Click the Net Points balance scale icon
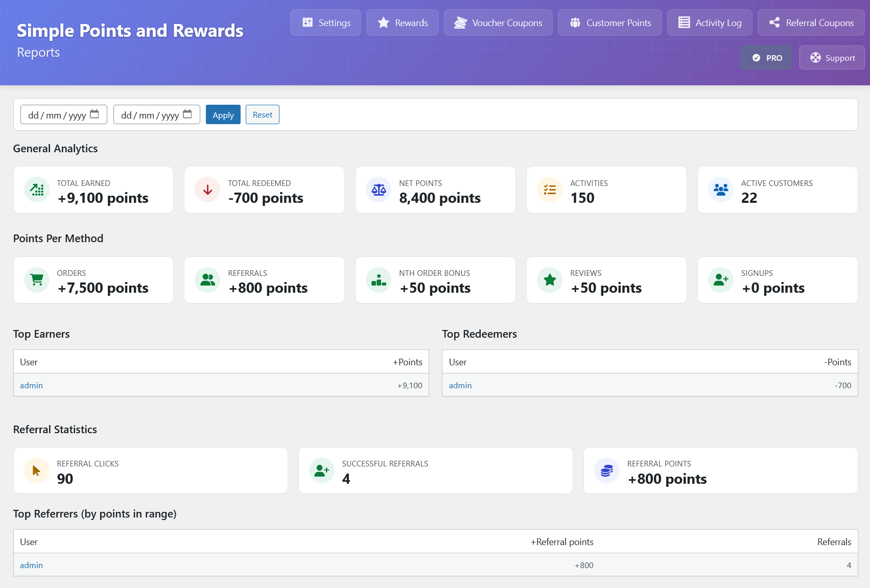This screenshot has width=870, height=588. point(379,190)
